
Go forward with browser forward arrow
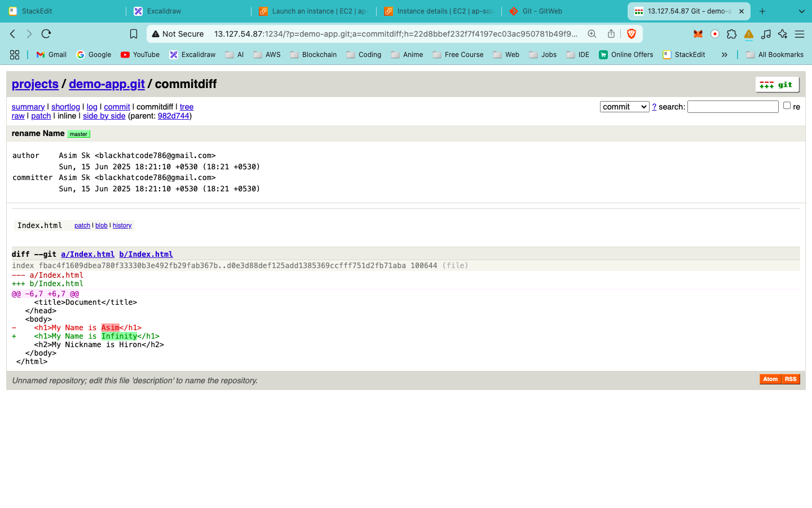(x=29, y=34)
